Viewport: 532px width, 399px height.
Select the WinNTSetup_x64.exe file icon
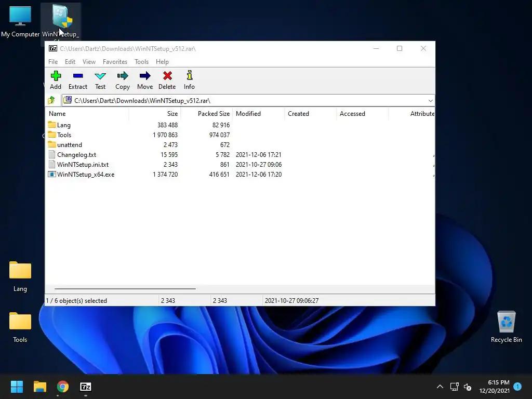coord(52,175)
